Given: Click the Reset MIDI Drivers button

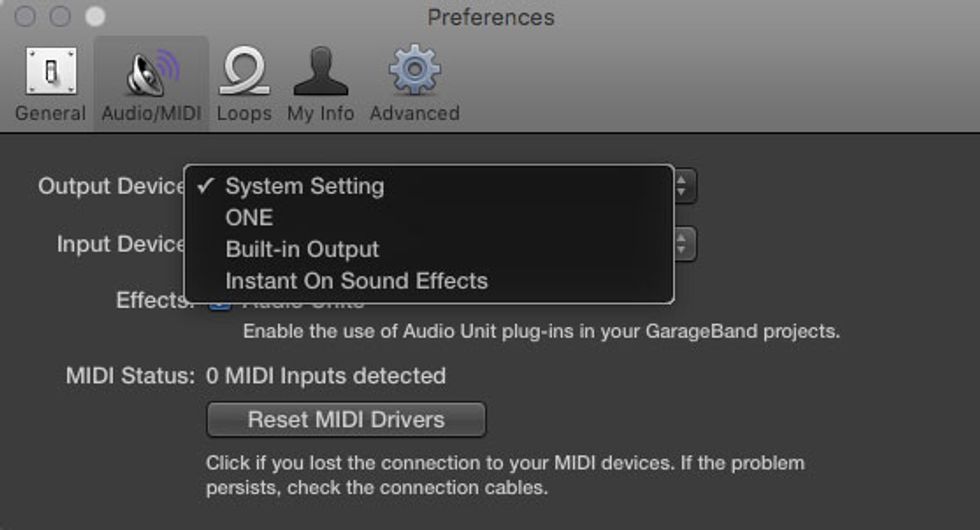Looking at the screenshot, I should point(346,419).
